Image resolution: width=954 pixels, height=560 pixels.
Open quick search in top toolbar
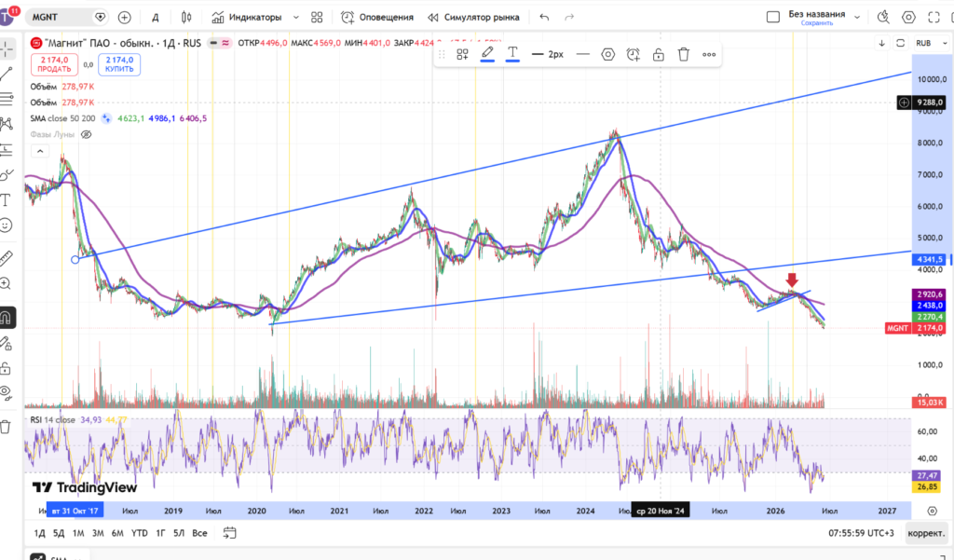883,17
